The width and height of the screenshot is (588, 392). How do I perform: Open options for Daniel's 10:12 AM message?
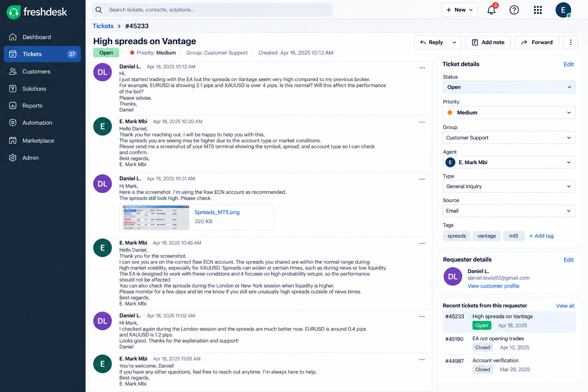tap(422, 68)
